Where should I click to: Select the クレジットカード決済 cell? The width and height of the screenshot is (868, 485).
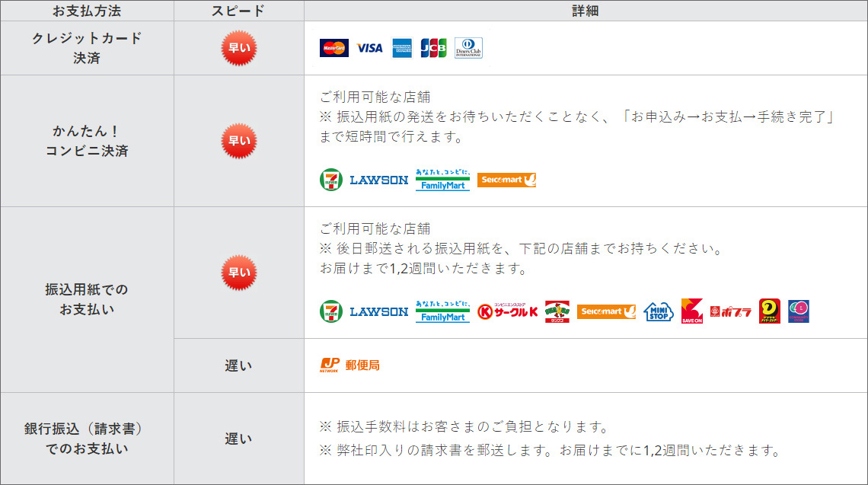pyautogui.click(x=87, y=48)
